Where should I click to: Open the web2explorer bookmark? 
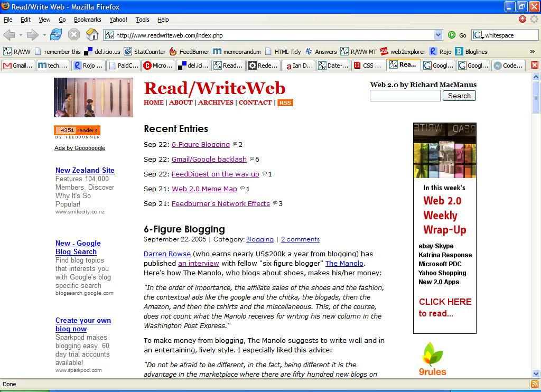point(403,51)
